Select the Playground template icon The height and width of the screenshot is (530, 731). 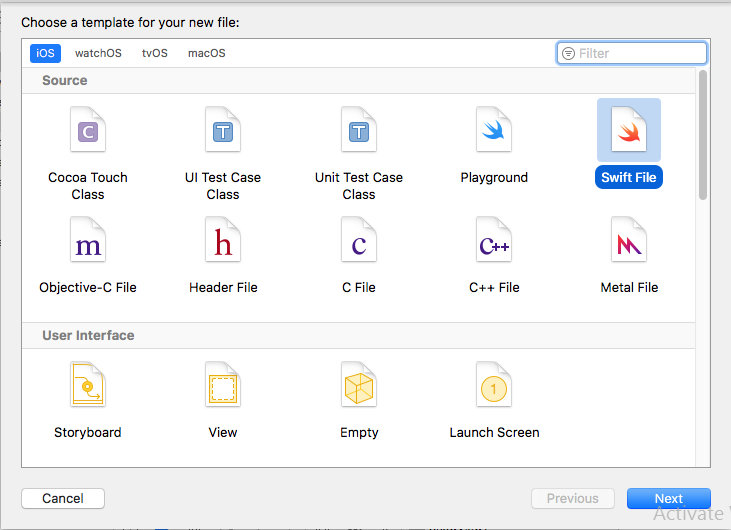coord(494,130)
